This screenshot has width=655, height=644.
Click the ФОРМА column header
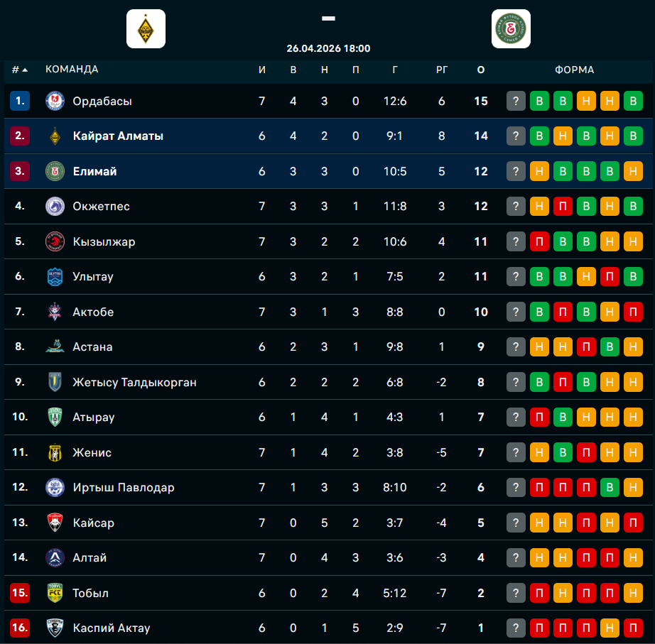(574, 70)
